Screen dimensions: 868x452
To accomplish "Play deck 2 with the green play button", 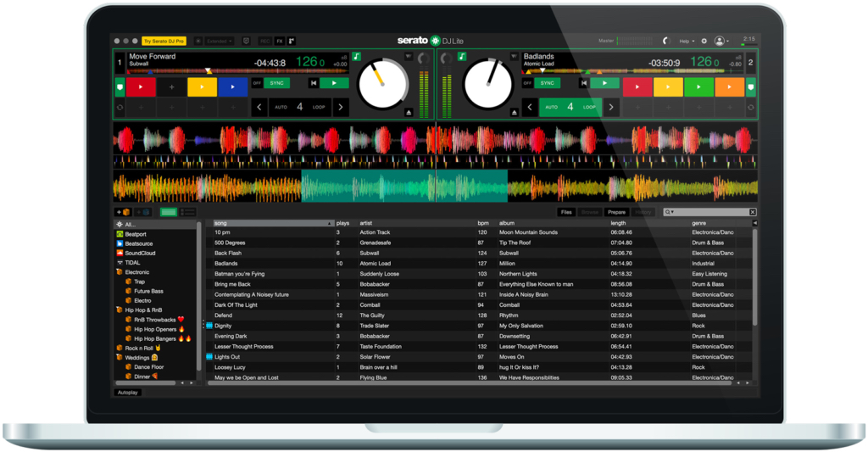I will coord(604,83).
